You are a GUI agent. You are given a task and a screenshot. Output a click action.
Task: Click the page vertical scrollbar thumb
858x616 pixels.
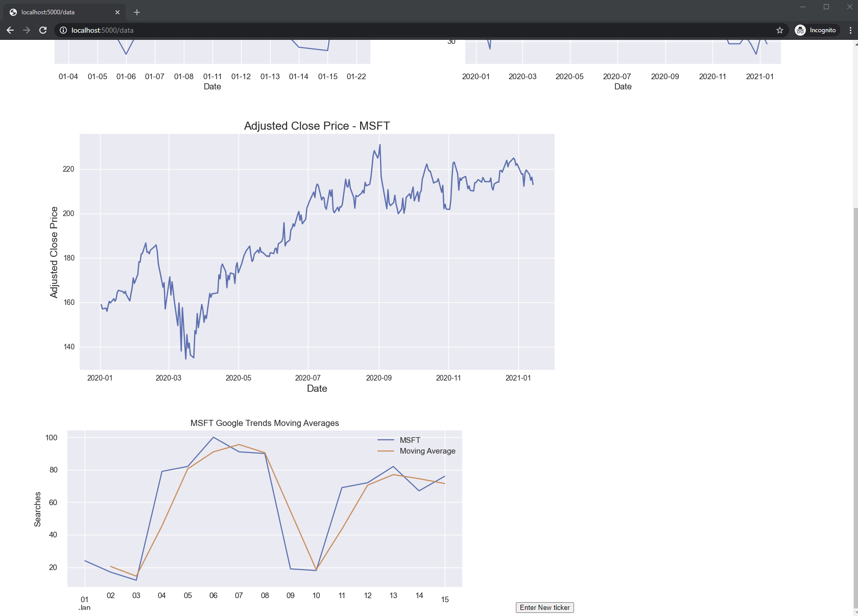point(855,407)
